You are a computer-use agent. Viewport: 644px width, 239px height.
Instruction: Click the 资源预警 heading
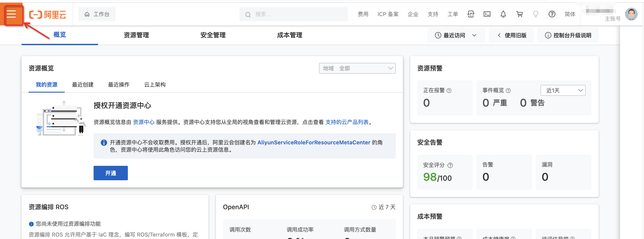point(430,68)
